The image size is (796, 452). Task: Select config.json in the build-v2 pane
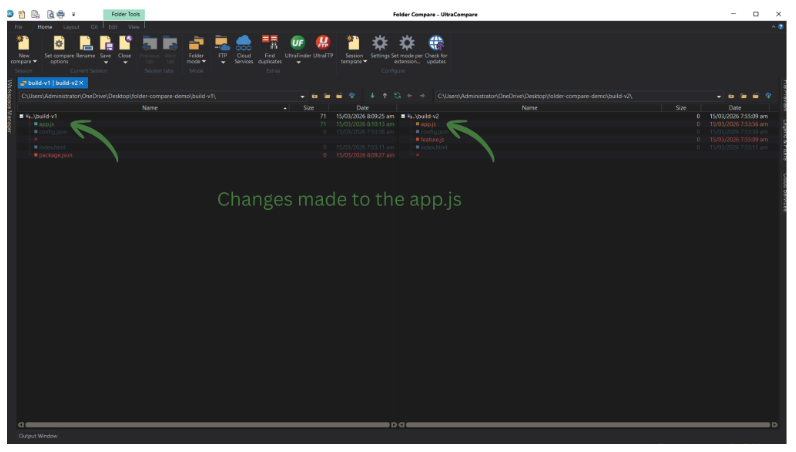click(434, 132)
